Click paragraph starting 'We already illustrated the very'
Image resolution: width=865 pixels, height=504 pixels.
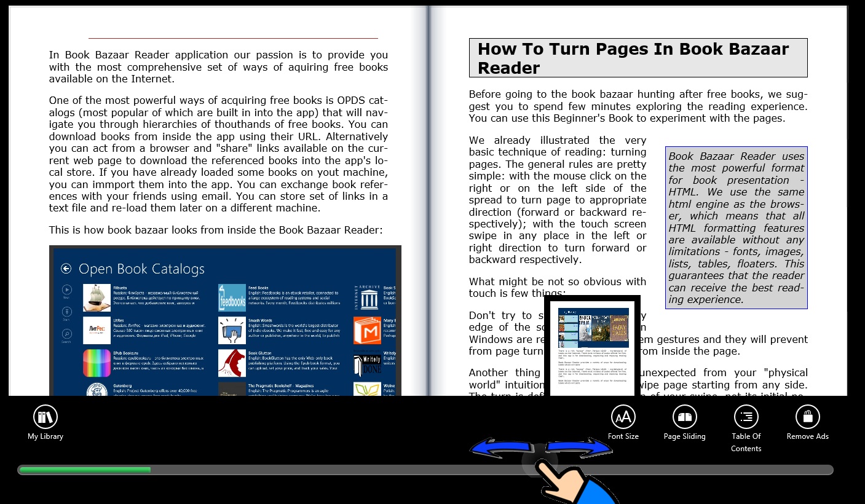558,200
